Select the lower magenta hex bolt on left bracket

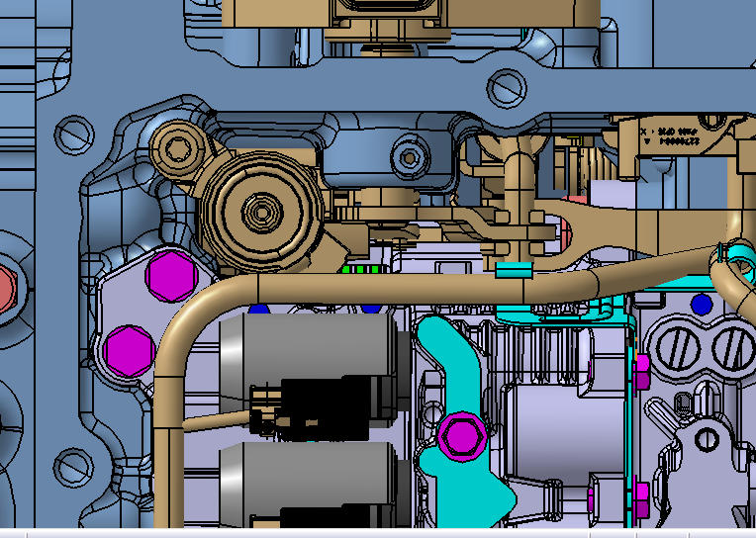point(130,349)
